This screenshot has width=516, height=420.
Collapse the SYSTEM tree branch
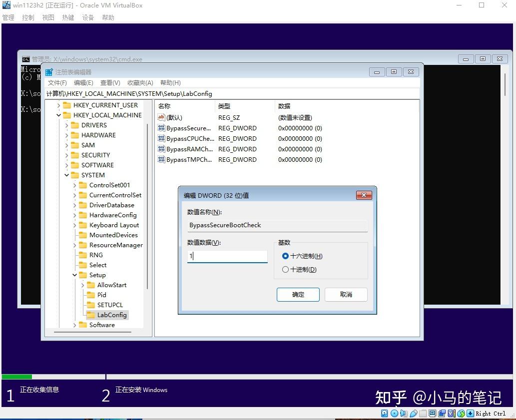click(x=66, y=175)
